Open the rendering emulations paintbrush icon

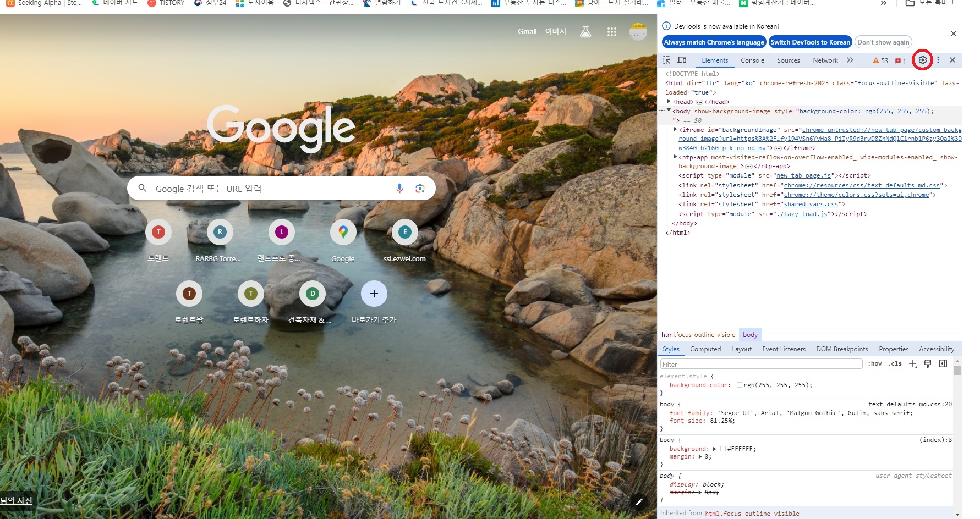click(x=928, y=363)
